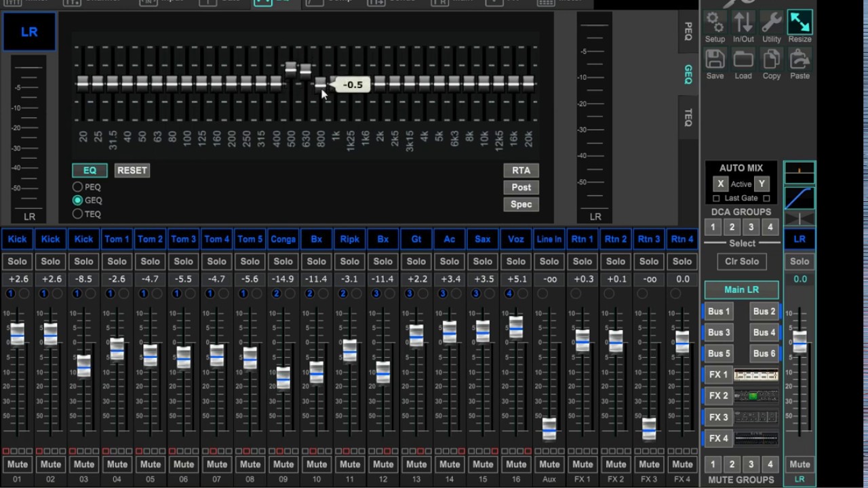The width and height of the screenshot is (868, 488).
Task: Toggle Auto Mix Y button
Action: click(x=762, y=184)
